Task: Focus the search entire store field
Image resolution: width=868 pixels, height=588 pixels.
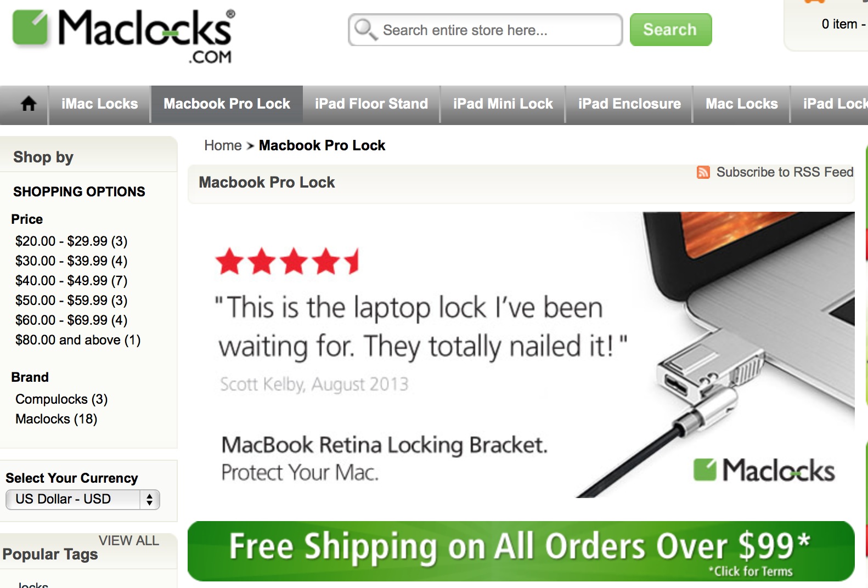Action: tap(486, 30)
